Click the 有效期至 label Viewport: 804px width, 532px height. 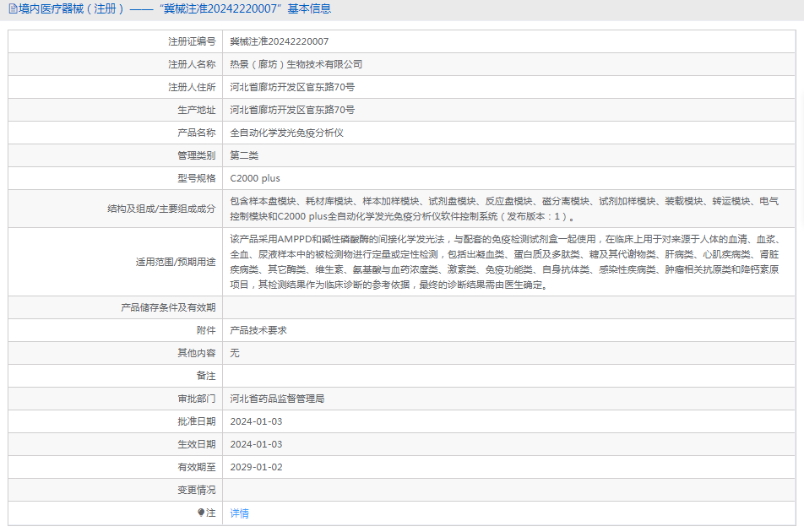[x=197, y=467]
